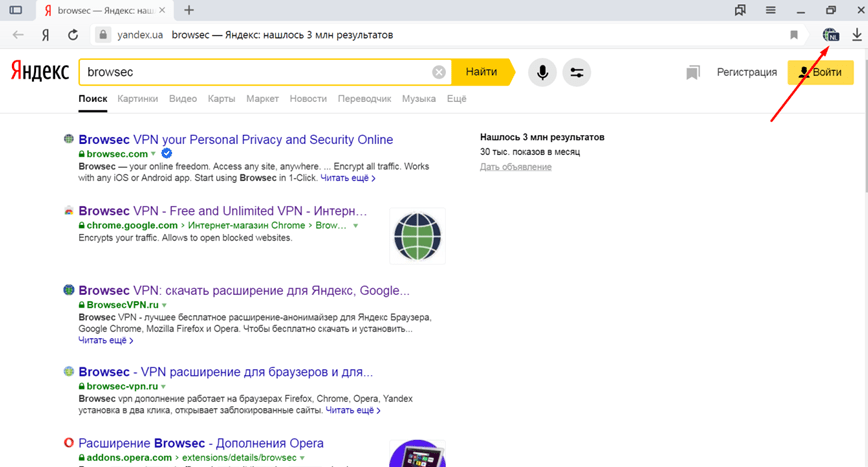Viewport: 868px width, 467px height.
Task: Open search settings sliders icon
Action: 576,73
